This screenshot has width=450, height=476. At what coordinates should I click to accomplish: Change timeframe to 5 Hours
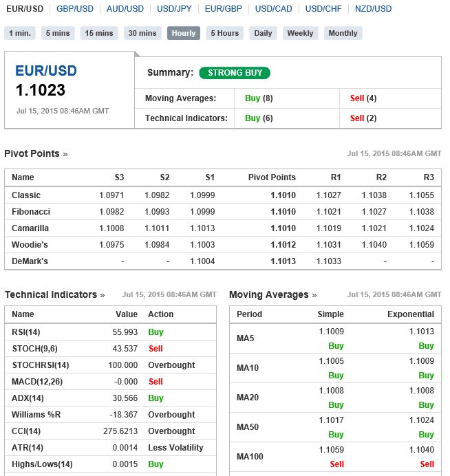[225, 33]
